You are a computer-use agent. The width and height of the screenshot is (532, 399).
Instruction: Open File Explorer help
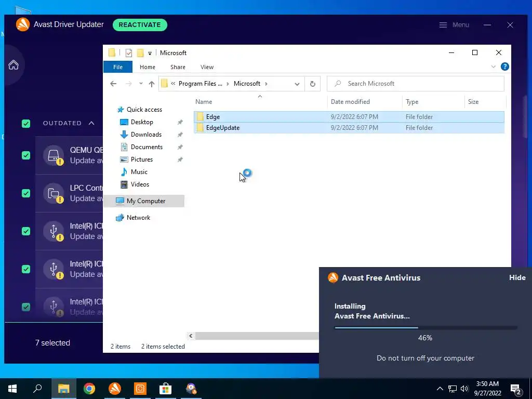point(504,66)
